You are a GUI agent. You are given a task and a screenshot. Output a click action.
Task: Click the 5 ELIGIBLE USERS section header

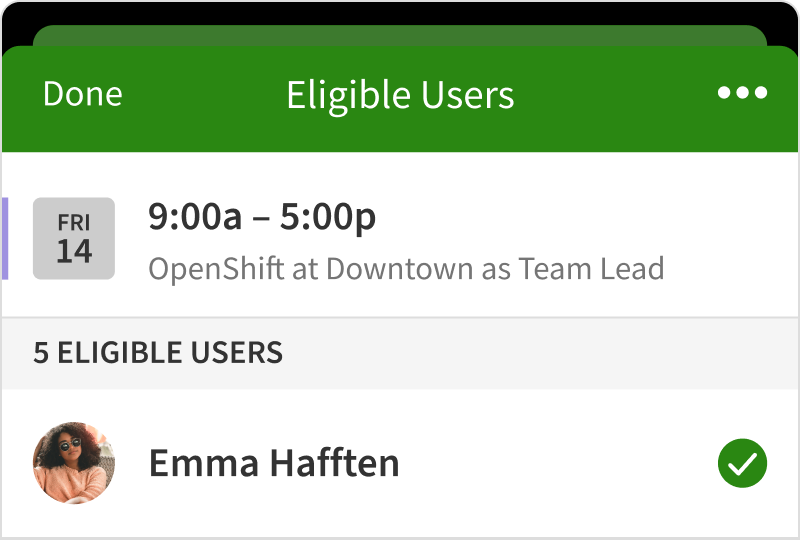[x=158, y=353]
